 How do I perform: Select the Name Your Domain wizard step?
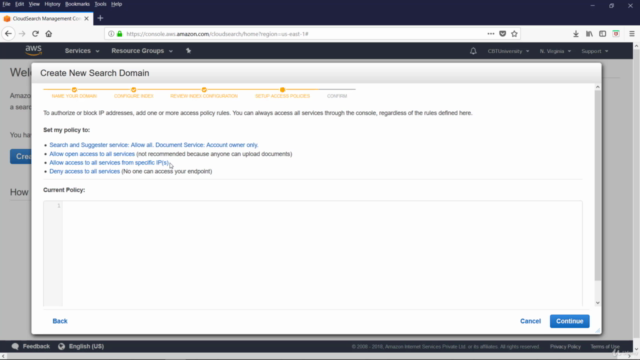pyautogui.click(x=74, y=93)
